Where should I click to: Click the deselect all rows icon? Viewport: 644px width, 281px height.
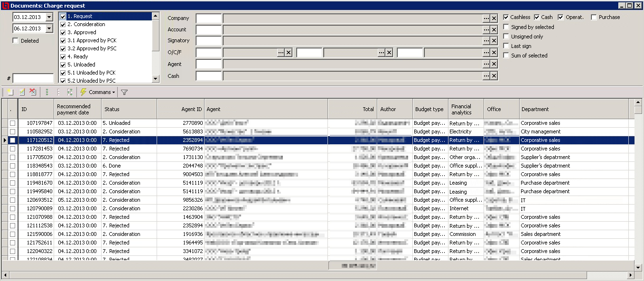58,92
